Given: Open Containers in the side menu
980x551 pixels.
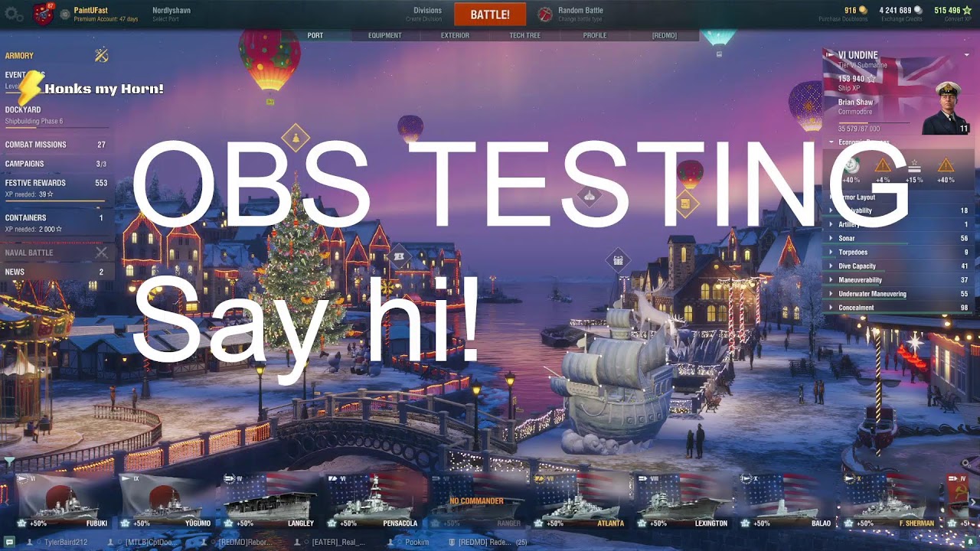Looking at the screenshot, I should [56, 223].
